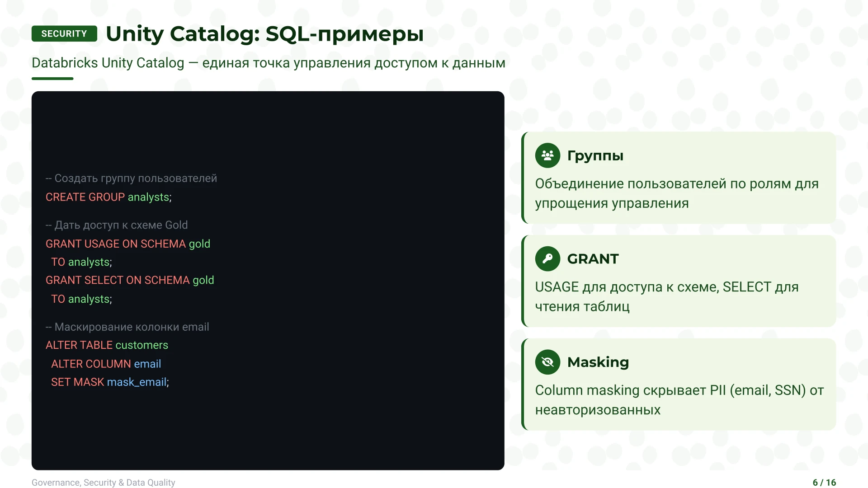The image size is (868, 488).
Task: Toggle the eye icon on the Masking card
Action: [x=547, y=361]
